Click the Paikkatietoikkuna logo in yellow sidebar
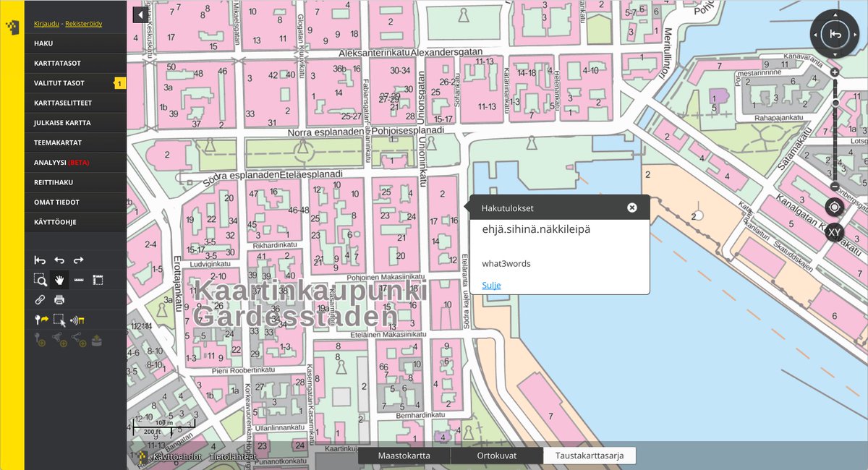This screenshot has width=868, height=470. point(12,27)
